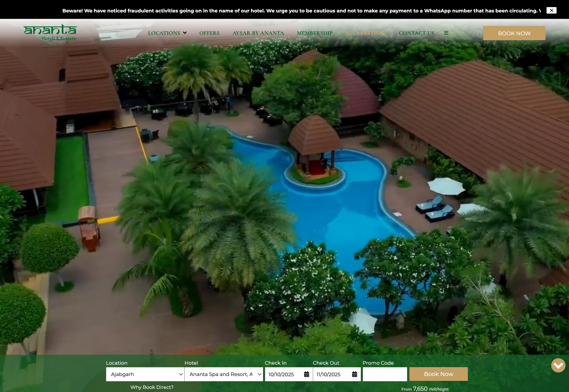Expand the Locations menu chevron
Screen dimensions: 569x392
pyautogui.click(x=185, y=33)
